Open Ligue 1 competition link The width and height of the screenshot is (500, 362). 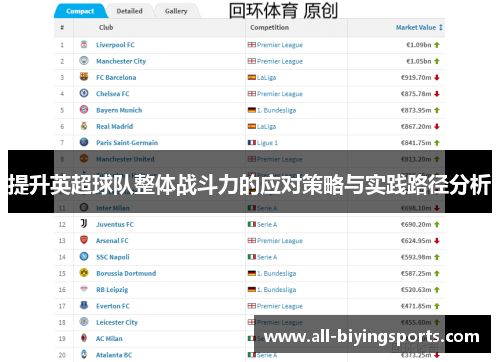(x=267, y=143)
